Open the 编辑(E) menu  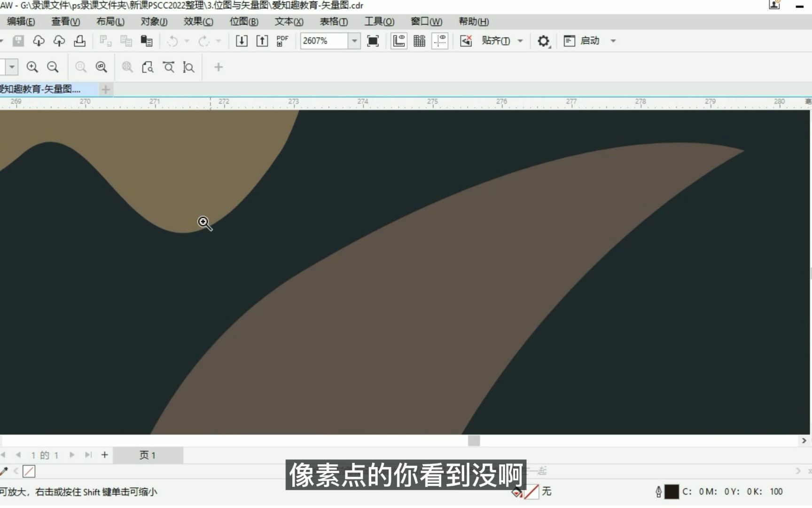[21, 22]
